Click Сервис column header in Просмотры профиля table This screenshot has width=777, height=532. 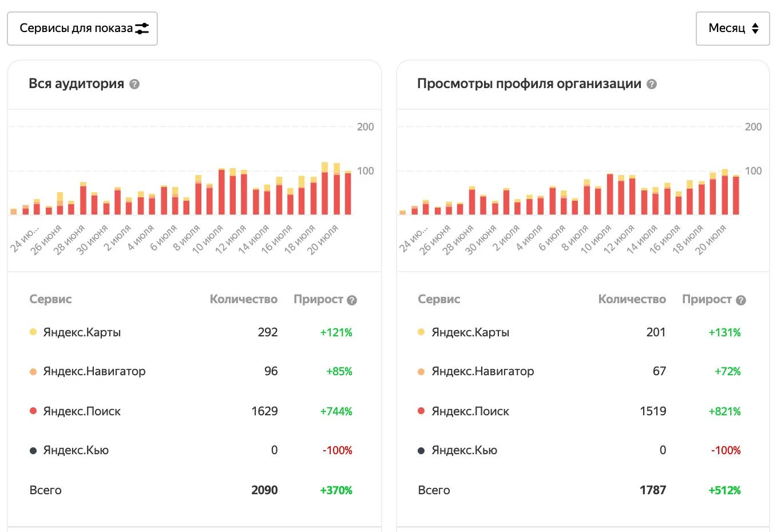tap(439, 299)
